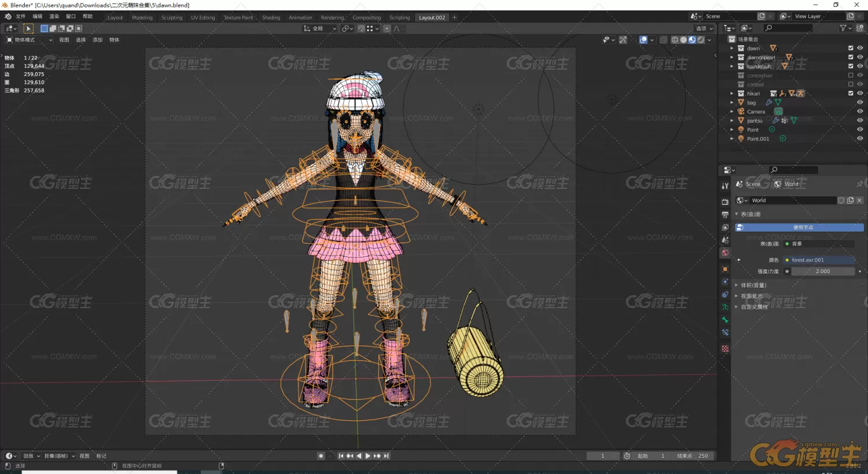Uncheck the dawn collection checkbox
868x474 pixels.
click(x=851, y=48)
